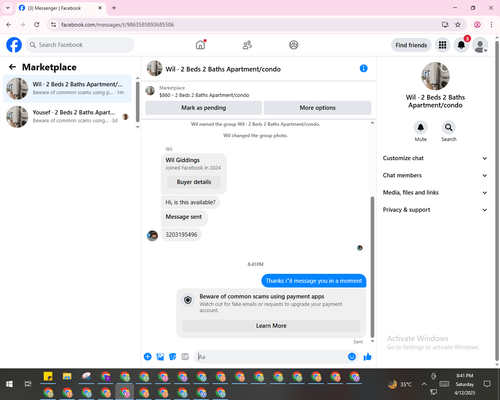Click the 'Thanks i'll message you' bubble
The width and height of the screenshot is (500, 400).
(x=314, y=281)
